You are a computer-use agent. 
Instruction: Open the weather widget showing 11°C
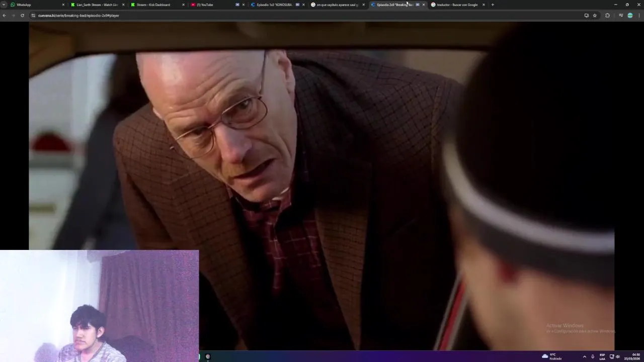click(x=552, y=356)
